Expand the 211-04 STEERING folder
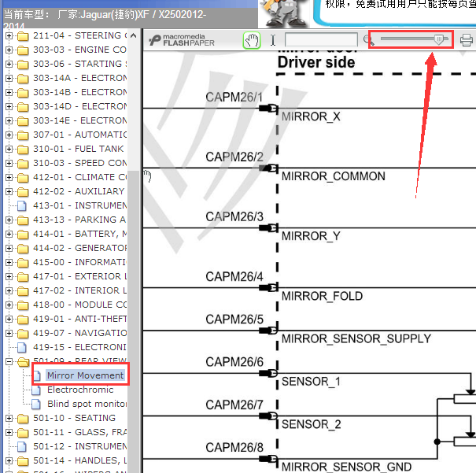Viewport: 476px width, 473px height. point(9,35)
